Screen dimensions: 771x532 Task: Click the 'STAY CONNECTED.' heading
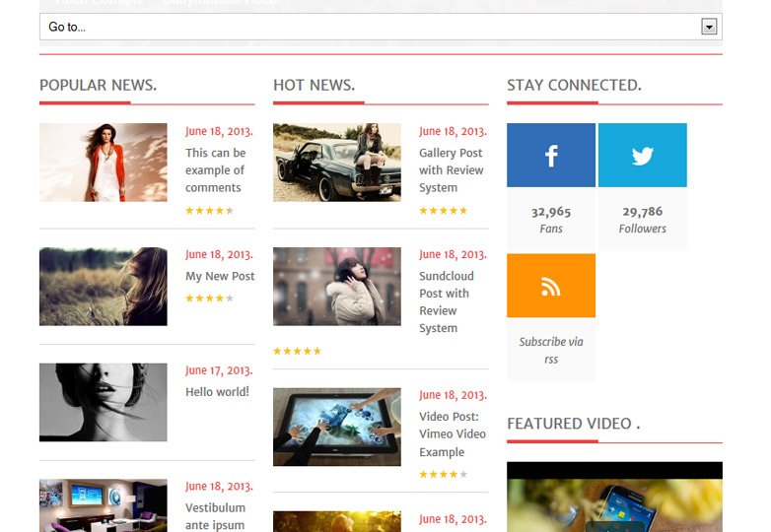[574, 85]
